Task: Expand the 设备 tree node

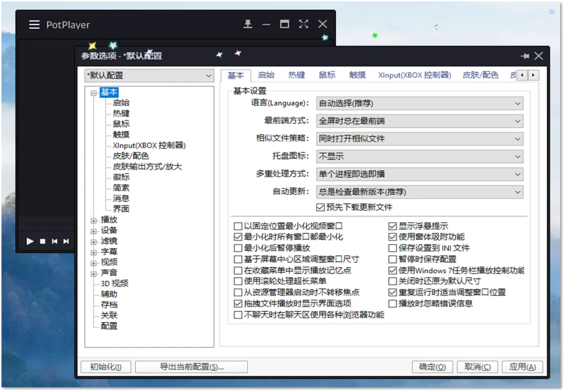Action: click(x=94, y=231)
